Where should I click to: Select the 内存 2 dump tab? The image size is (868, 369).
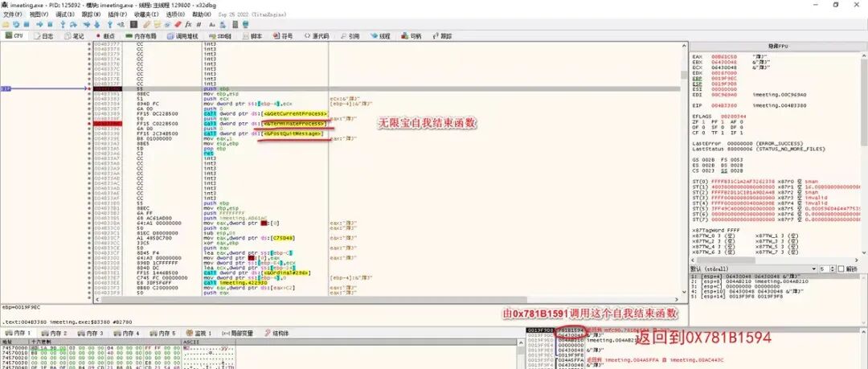pos(54,333)
